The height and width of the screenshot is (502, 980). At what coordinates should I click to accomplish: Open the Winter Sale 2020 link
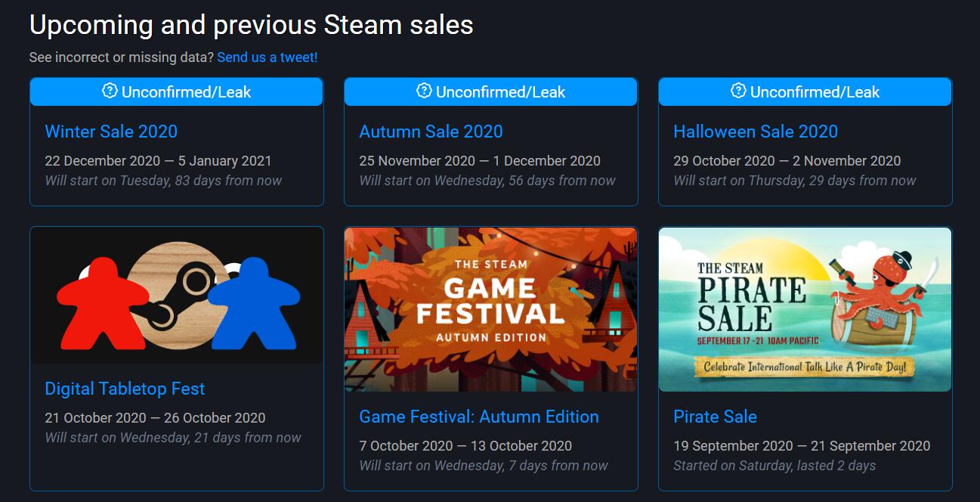[x=111, y=132]
